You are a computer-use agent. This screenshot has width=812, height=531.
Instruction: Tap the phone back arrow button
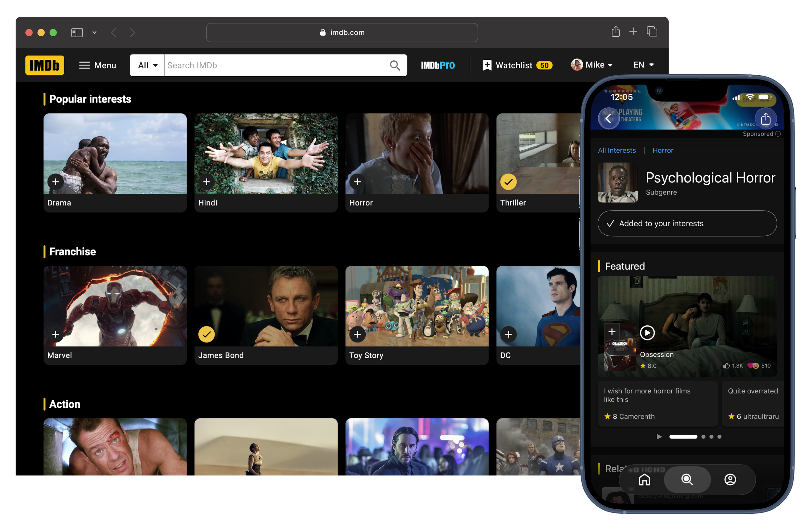[609, 118]
